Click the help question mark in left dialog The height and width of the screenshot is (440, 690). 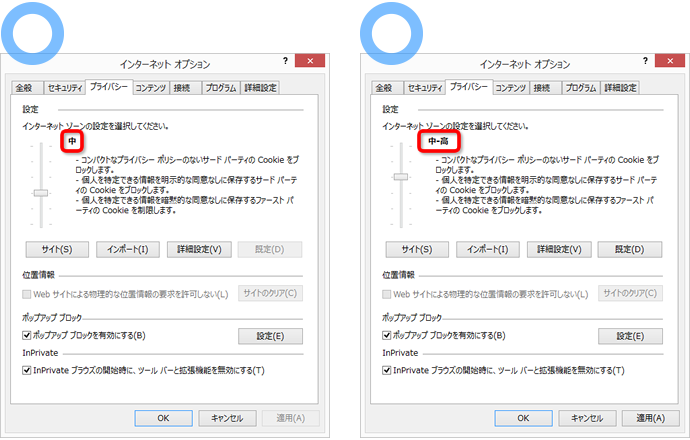(286, 62)
